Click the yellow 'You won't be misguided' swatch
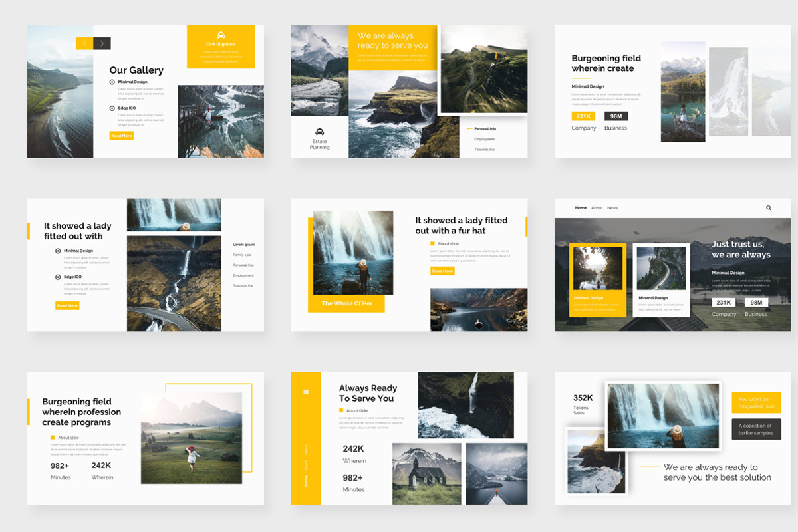The height and width of the screenshot is (532, 798). (x=757, y=402)
